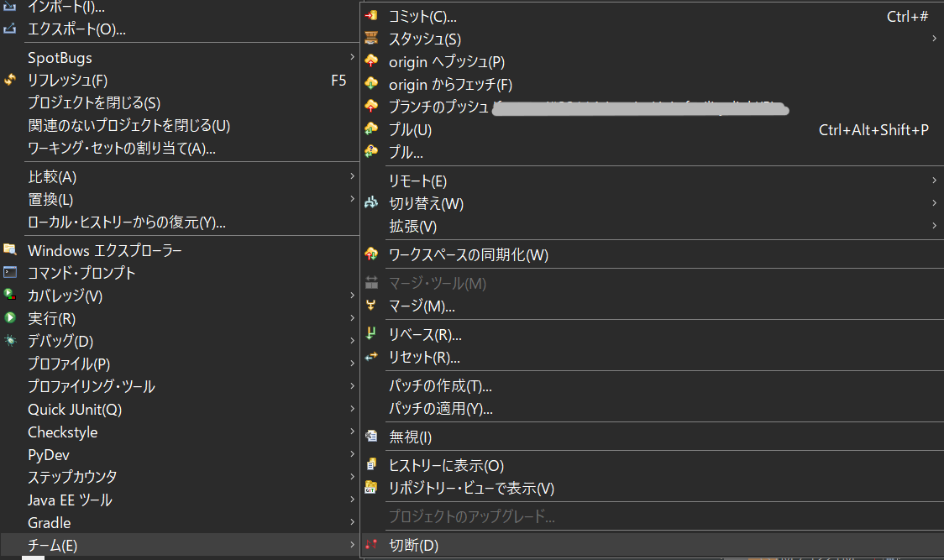The image size is (944, 560).
Task: Click the GIT リポジトリー・ビュー icon
Action: point(370,487)
